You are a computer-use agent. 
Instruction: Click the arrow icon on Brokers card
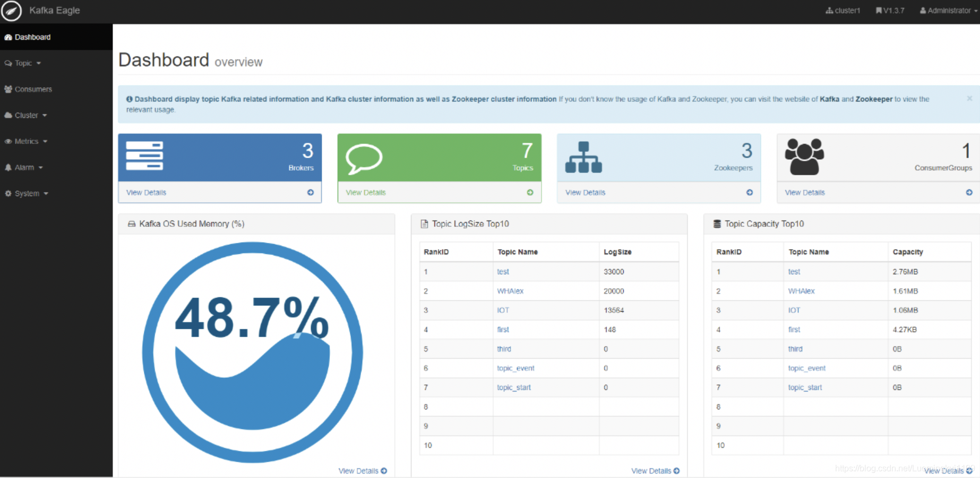pos(311,193)
